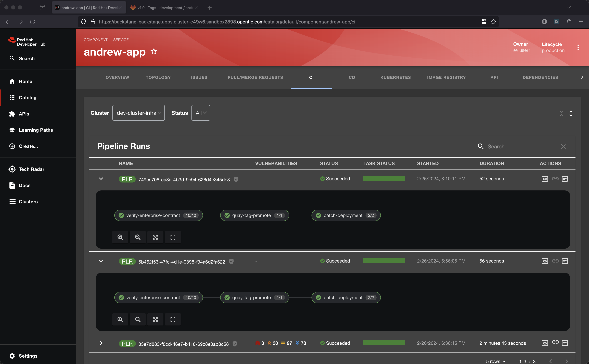
Task: Fit first pipeline graph to screen
Action: point(155,237)
